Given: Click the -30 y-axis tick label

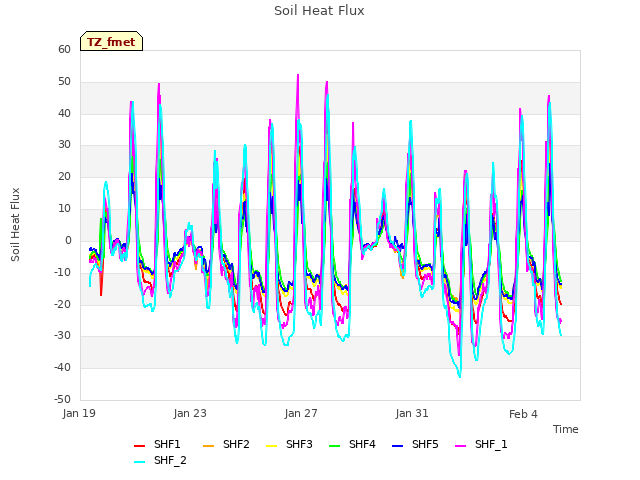Looking at the screenshot, I should (x=62, y=336).
